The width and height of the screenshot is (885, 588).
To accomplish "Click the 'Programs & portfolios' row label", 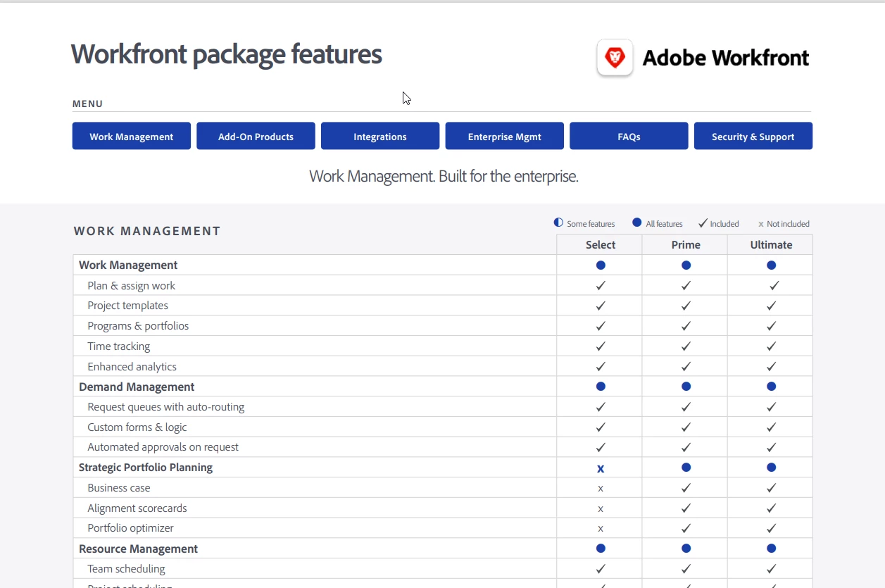I will click(x=138, y=326).
